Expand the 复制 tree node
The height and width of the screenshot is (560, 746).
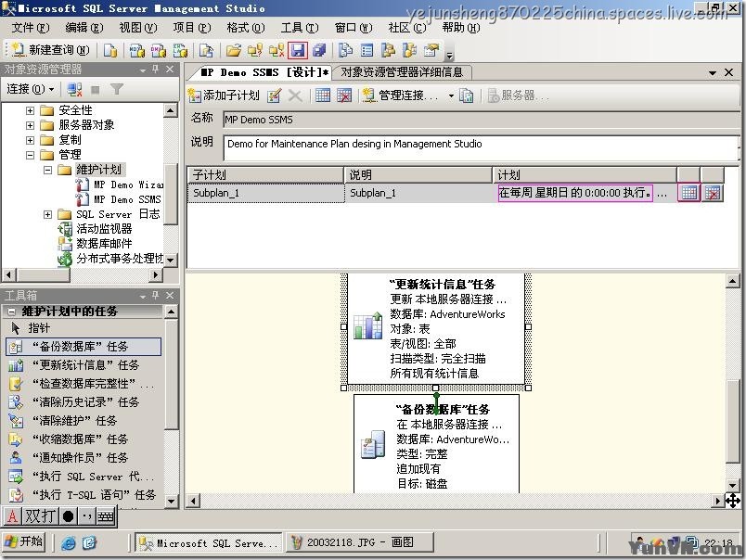[30, 140]
